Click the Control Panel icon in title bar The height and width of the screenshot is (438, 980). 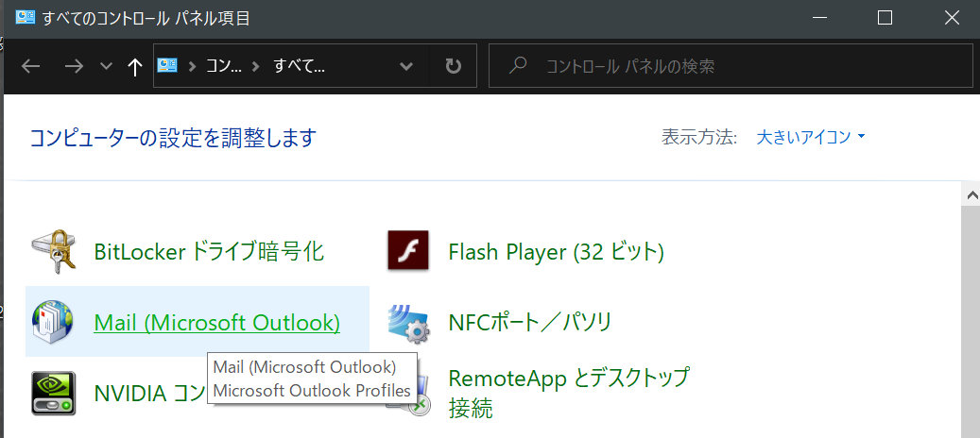point(25,18)
